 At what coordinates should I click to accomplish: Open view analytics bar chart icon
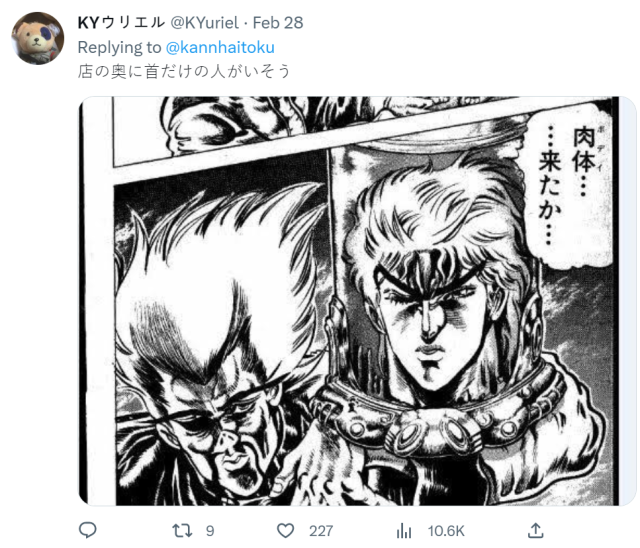(x=404, y=531)
